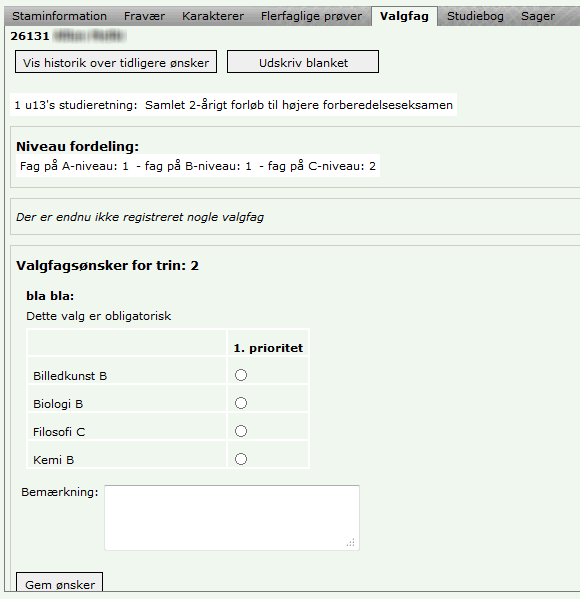Save wishes with Gem ønsker button

pos(60,582)
